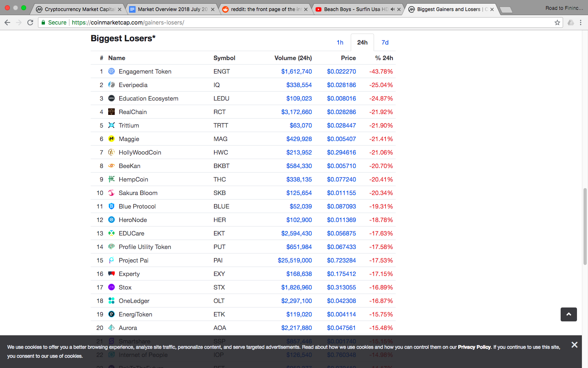Click the EDUCare coin icon
Viewport: 588px width, 368px height.
(111, 233)
